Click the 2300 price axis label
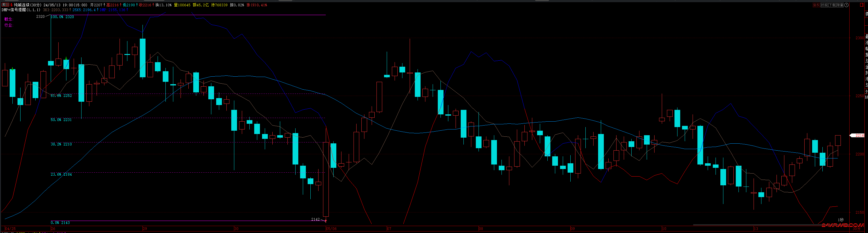Viewport: 868px width, 233px height. (860, 38)
